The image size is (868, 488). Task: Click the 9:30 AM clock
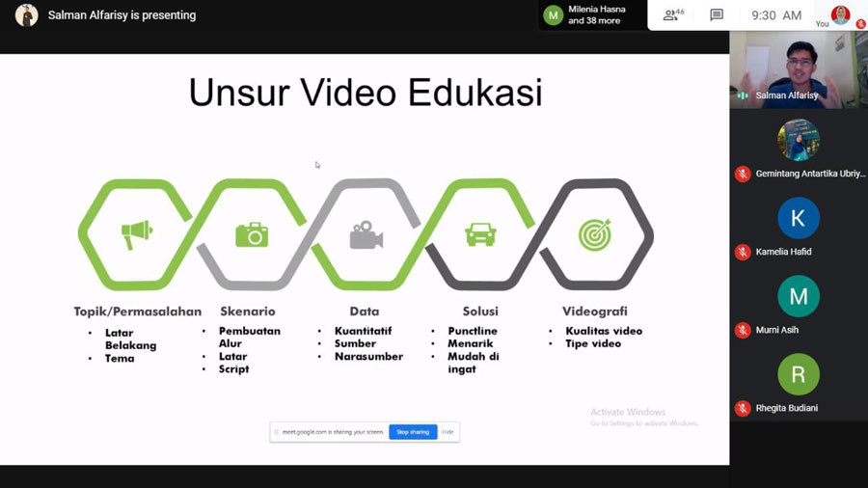[x=776, y=15]
